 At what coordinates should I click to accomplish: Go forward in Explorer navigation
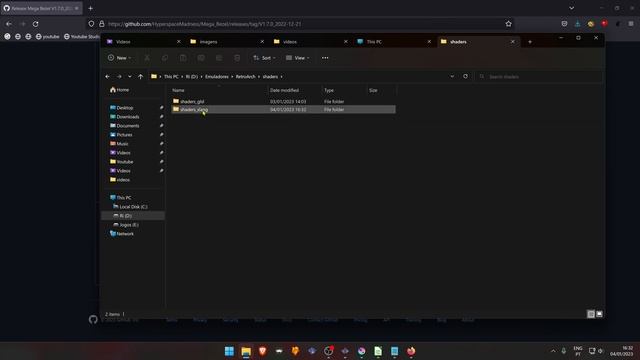pyautogui.click(x=119, y=76)
